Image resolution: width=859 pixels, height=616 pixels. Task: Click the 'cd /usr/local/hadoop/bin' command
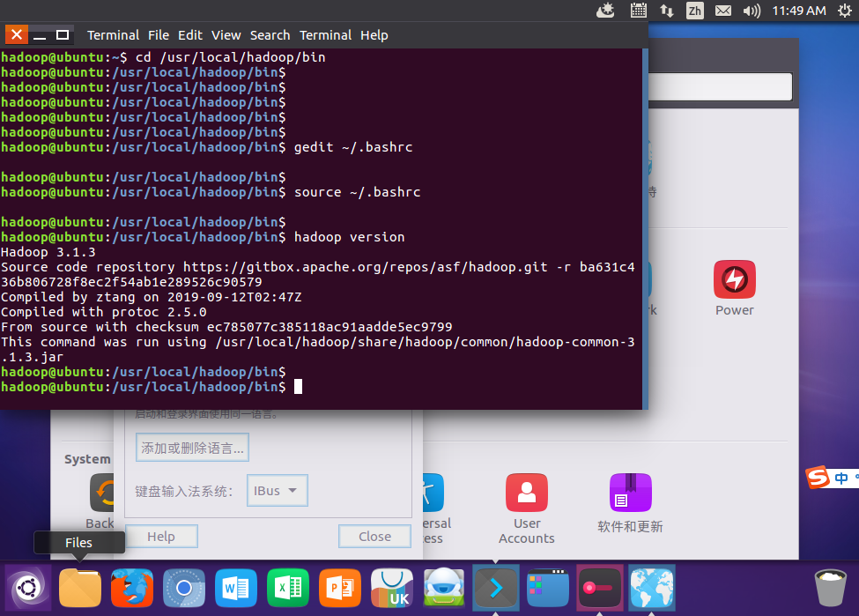point(231,57)
